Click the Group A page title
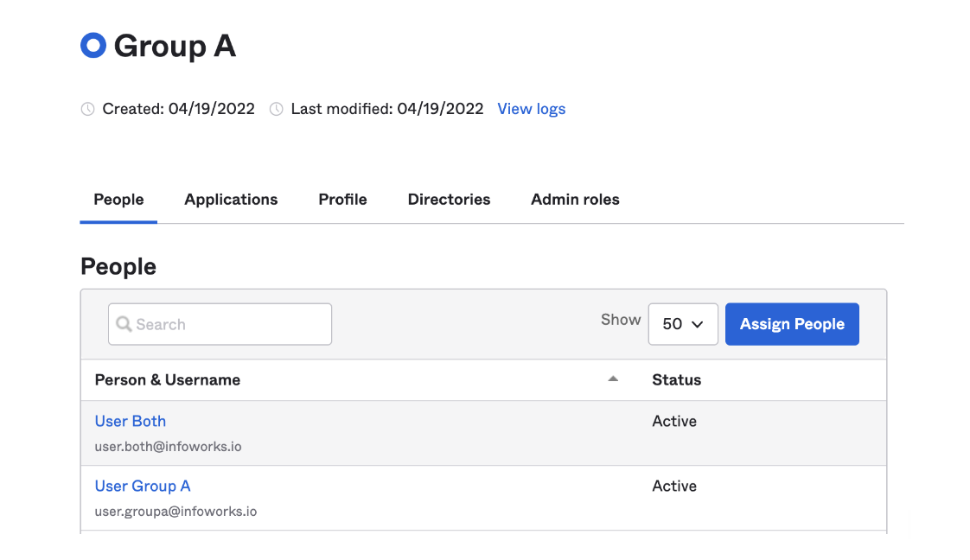 [175, 47]
